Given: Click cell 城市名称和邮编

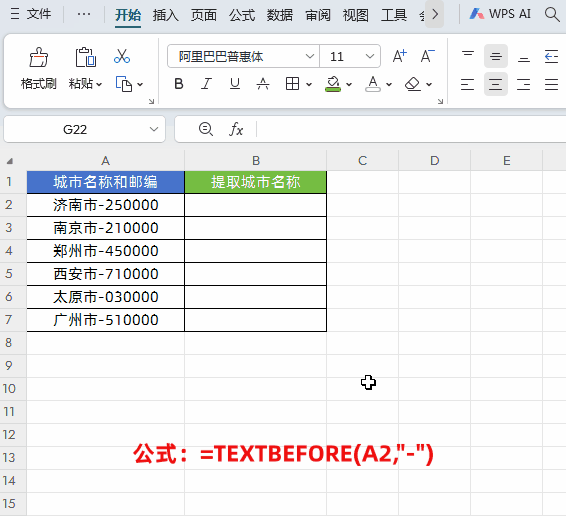Looking at the screenshot, I should point(105,182).
